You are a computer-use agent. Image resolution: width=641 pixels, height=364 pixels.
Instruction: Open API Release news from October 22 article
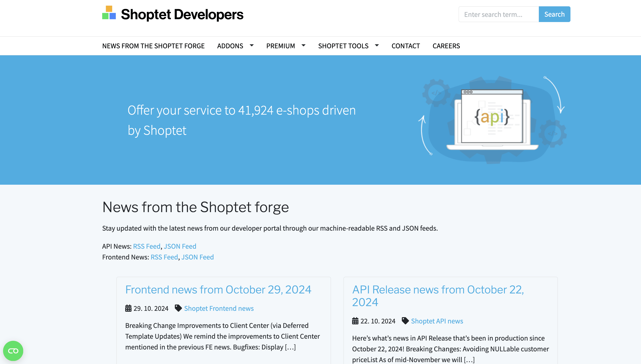[438, 296]
